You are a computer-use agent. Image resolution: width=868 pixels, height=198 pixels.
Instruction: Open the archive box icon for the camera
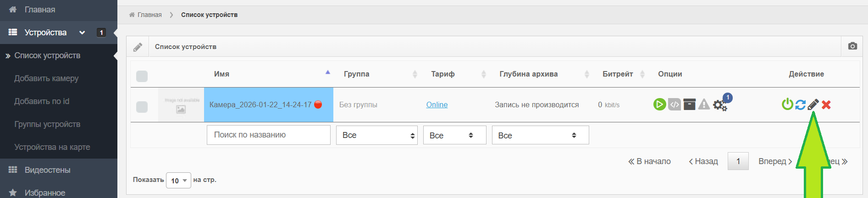click(x=689, y=104)
